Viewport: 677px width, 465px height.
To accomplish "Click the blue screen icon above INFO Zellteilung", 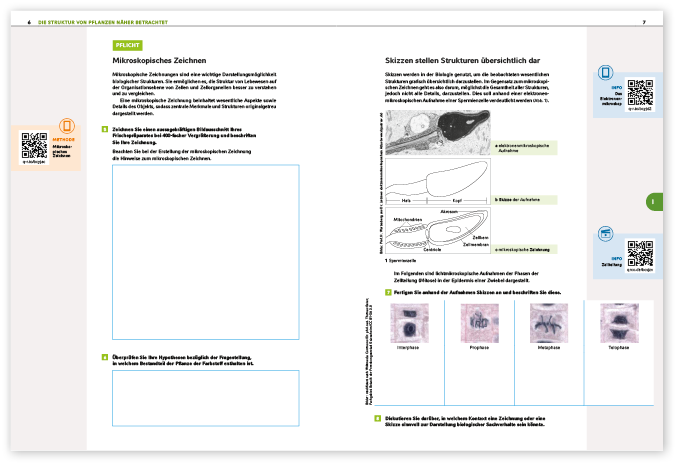I will click(605, 232).
